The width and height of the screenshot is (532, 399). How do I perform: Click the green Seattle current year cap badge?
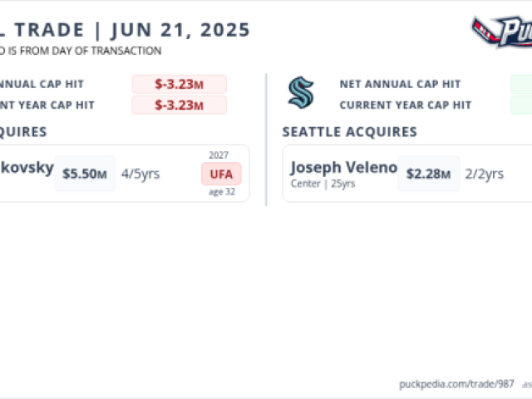pyautogui.click(x=521, y=106)
